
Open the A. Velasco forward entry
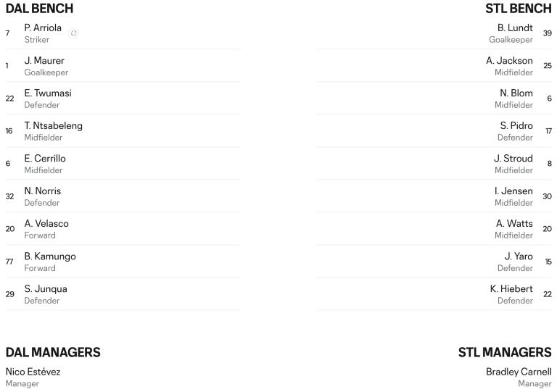pyautogui.click(x=123, y=229)
